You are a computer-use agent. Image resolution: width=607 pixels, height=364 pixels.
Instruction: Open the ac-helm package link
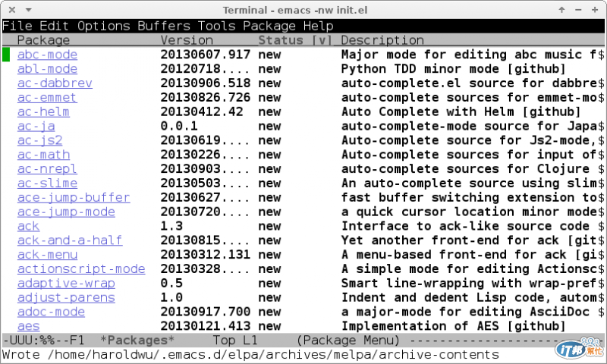(x=43, y=111)
